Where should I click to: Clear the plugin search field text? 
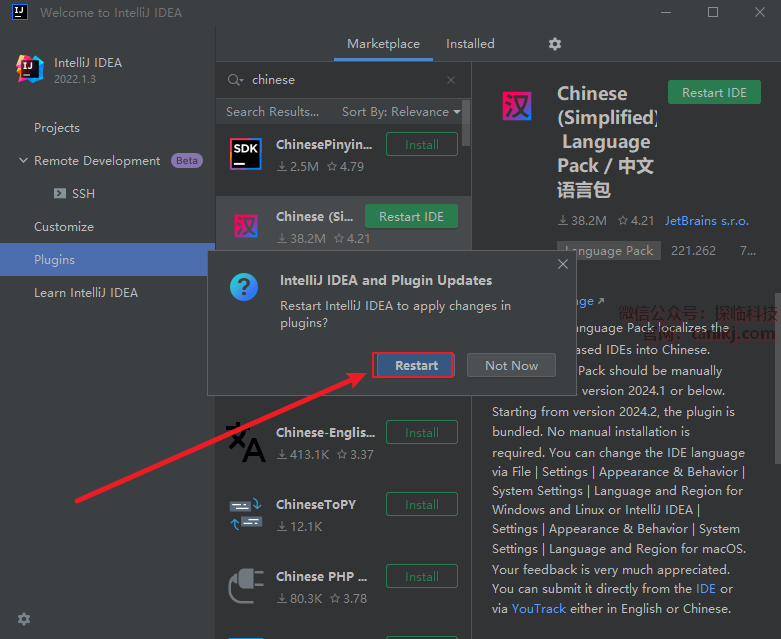(x=451, y=80)
